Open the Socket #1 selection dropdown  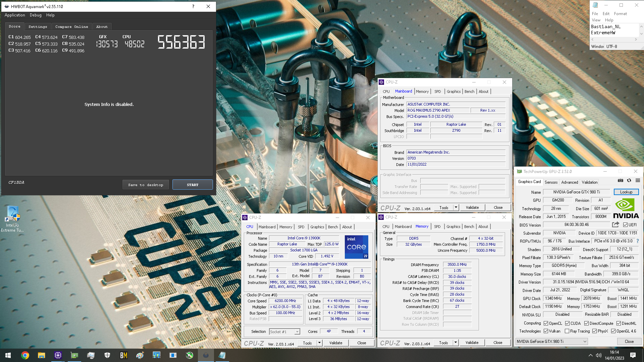click(284, 332)
